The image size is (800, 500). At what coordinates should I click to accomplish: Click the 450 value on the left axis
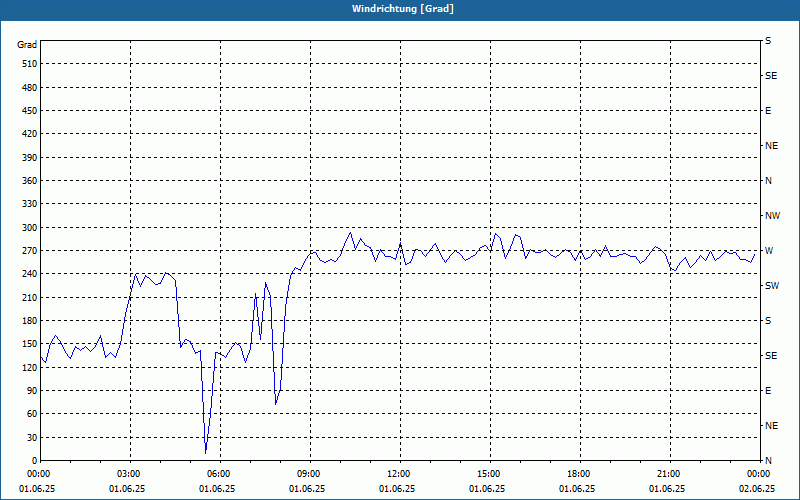30,111
